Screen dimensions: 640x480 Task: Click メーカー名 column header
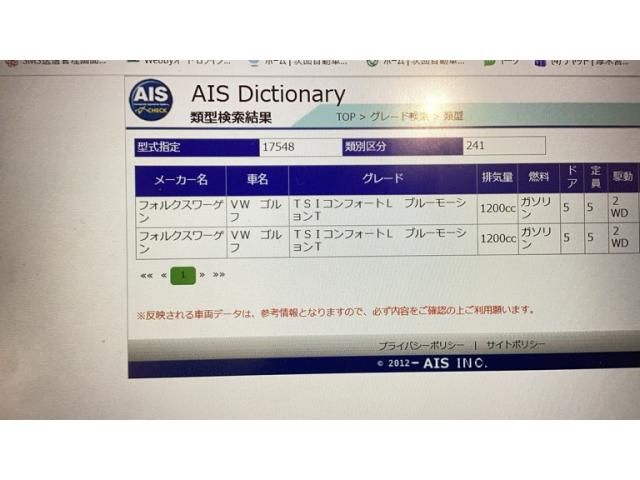coord(181,180)
